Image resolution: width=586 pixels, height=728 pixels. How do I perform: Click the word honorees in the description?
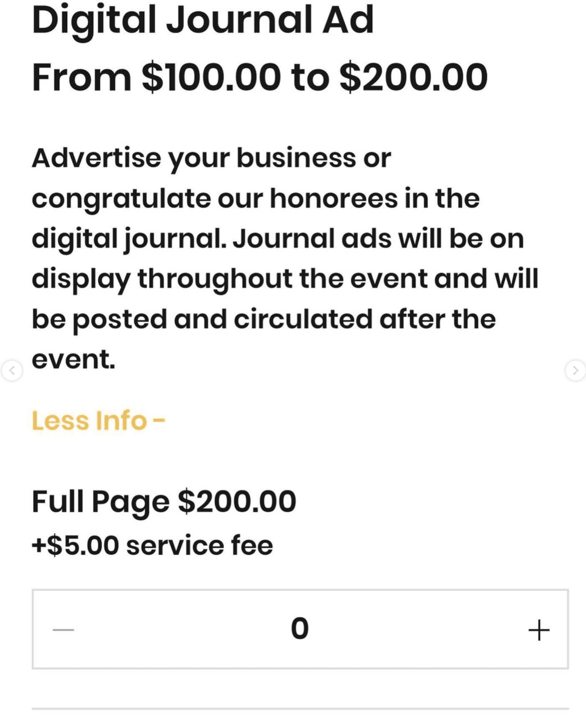[334, 198]
